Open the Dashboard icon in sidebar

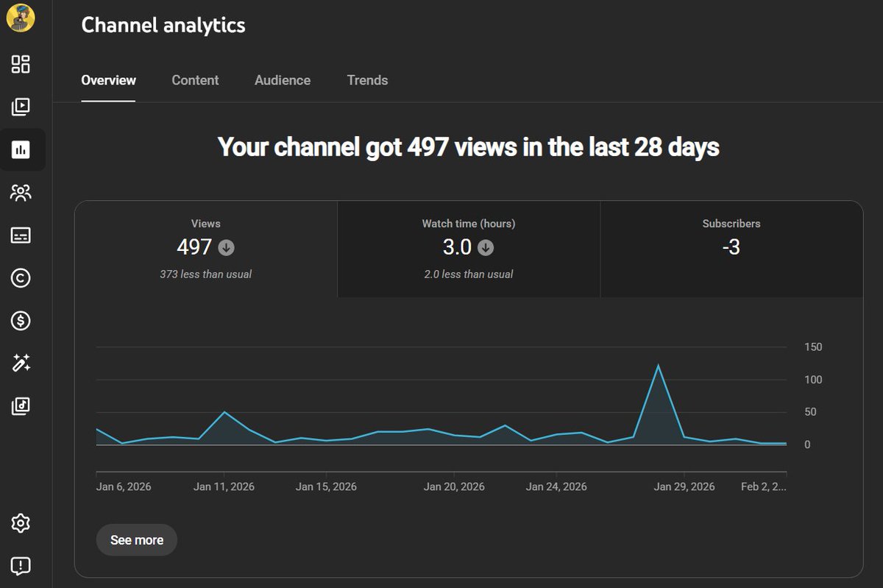21,64
